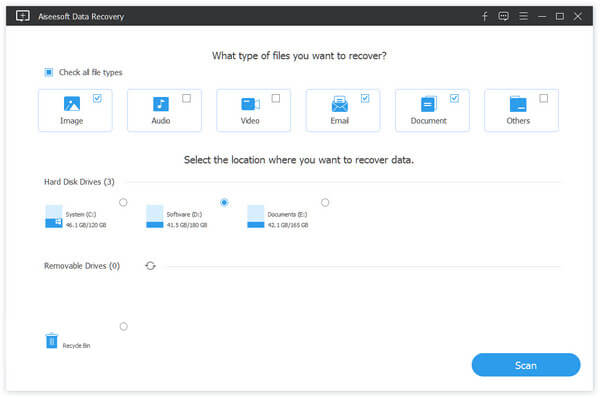The height and width of the screenshot is (398, 600).
Task: Click the Video camera icon
Action: [251, 104]
